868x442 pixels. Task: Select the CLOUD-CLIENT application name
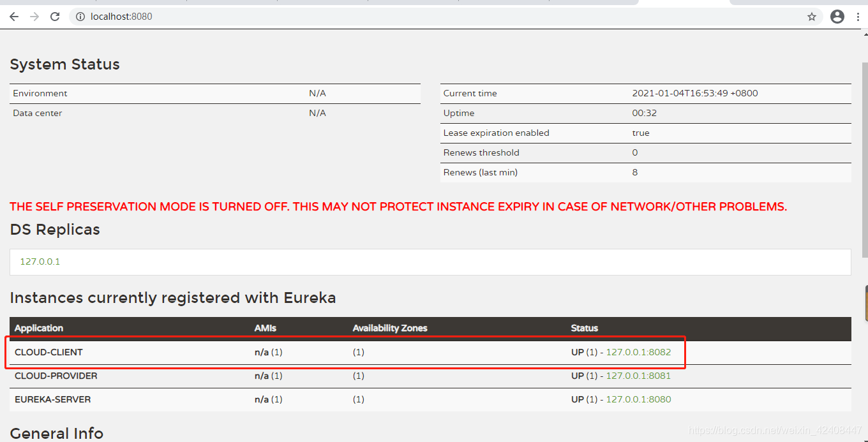(49, 352)
